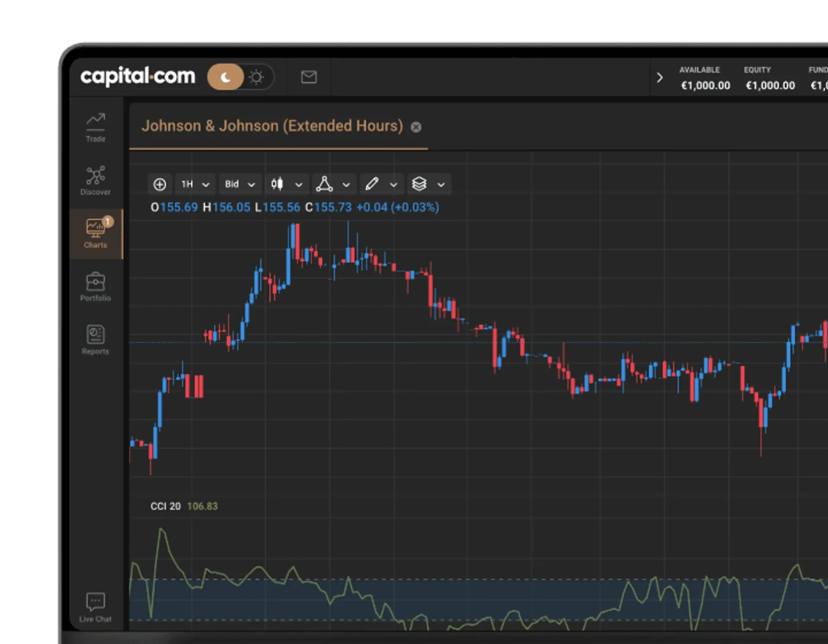Select Johnson & Johnson chart tab
Screen dimensions: 828x644
[272, 126]
